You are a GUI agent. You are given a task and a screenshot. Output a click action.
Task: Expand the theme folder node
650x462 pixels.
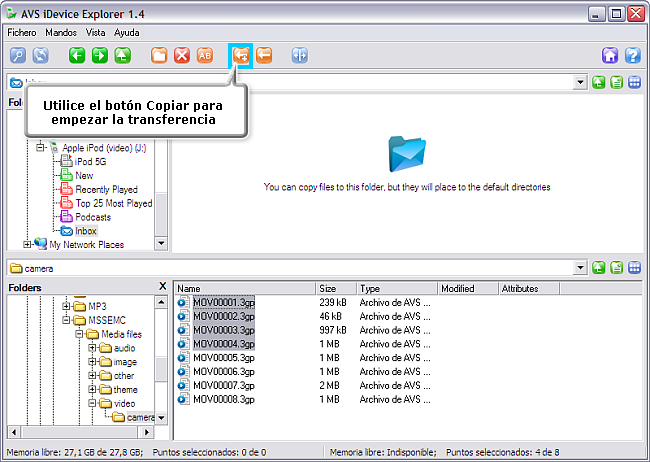(92, 389)
